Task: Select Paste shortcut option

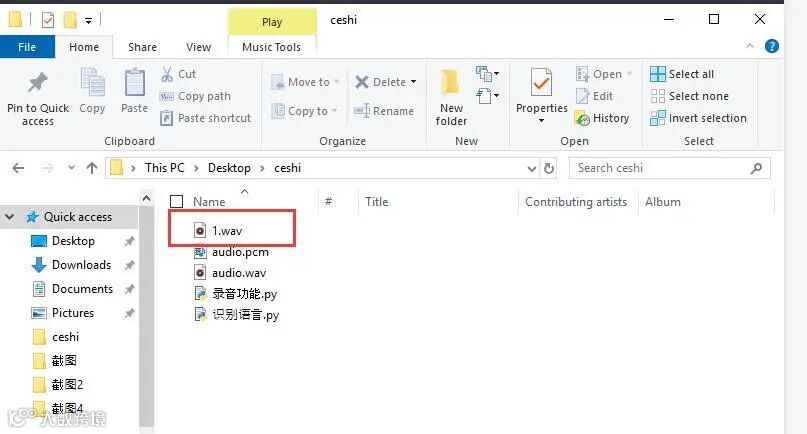Action: (205, 118)
